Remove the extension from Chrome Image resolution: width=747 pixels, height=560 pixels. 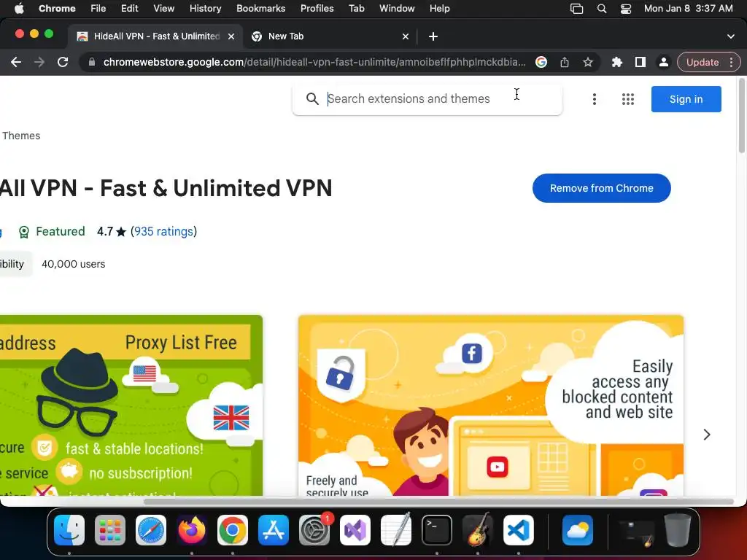coord(601,188)
